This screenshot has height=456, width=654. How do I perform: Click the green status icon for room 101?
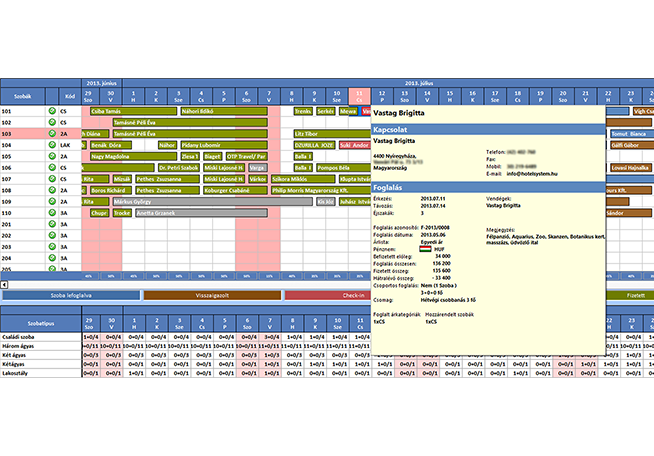click(x=51, y=112)
